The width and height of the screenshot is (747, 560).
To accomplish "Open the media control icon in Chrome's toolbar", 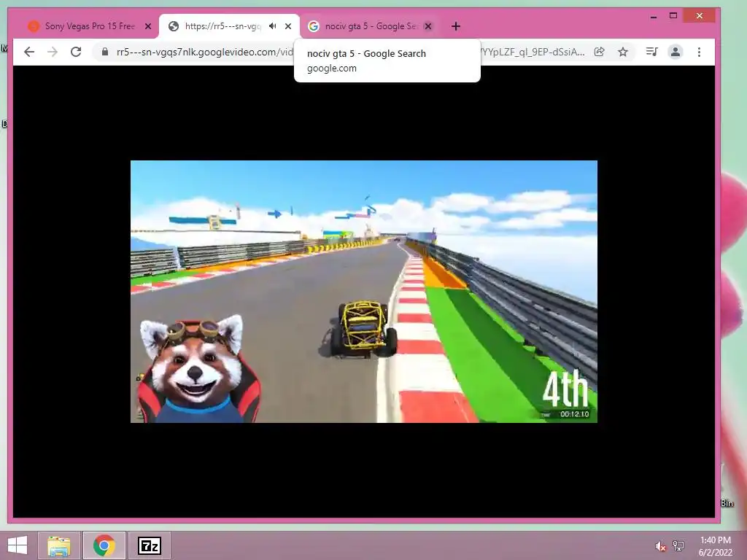I will point(651,52).
